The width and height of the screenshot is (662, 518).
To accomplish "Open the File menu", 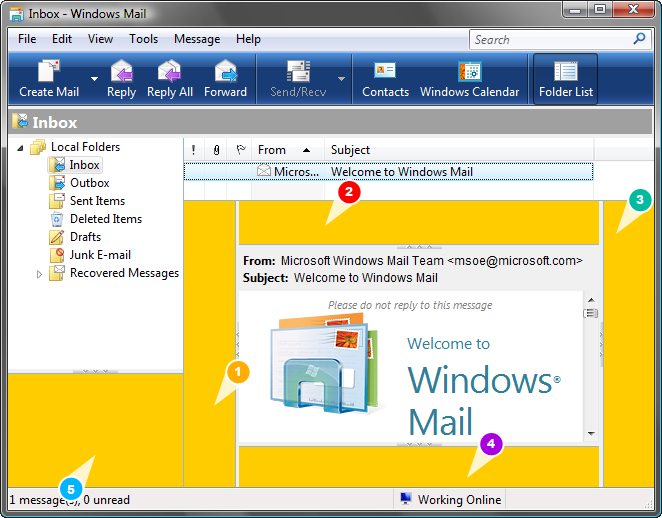I will pyautogui.click(x=27, y=39).
